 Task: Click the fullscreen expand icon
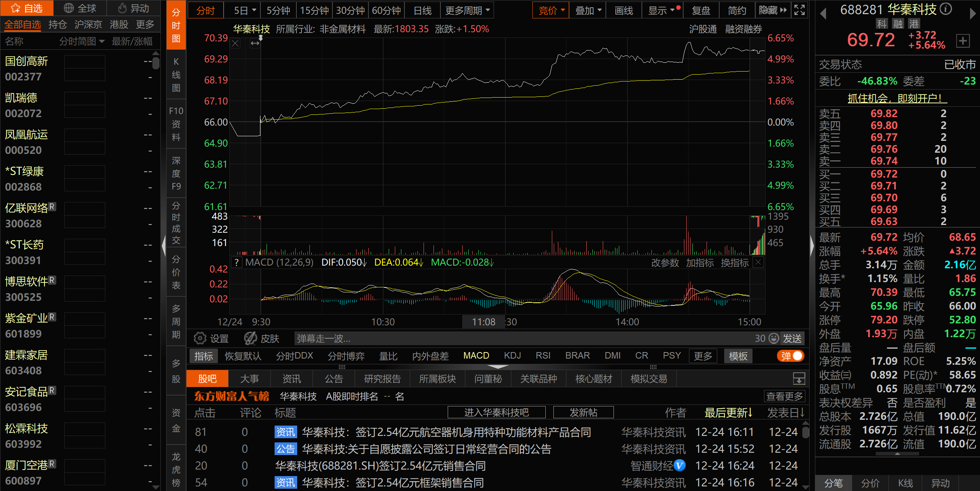[x=800, y=10]
